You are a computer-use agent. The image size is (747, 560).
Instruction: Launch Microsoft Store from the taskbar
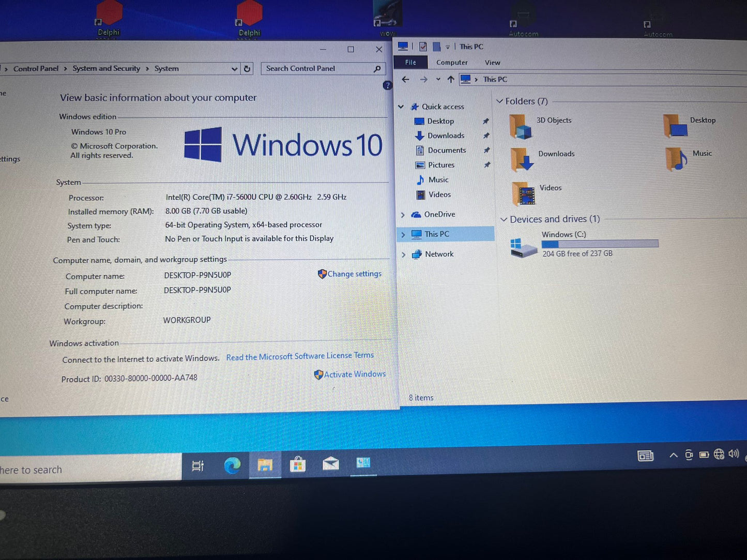point(297,464)
